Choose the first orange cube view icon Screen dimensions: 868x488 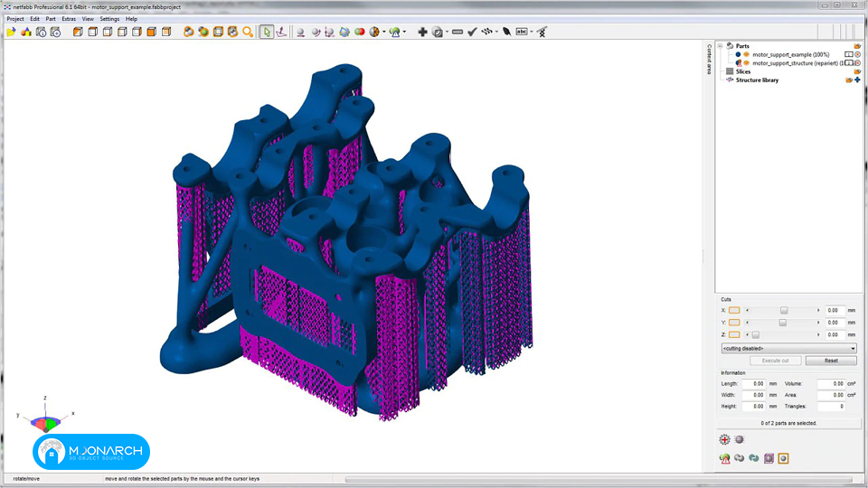pos(78,33)
